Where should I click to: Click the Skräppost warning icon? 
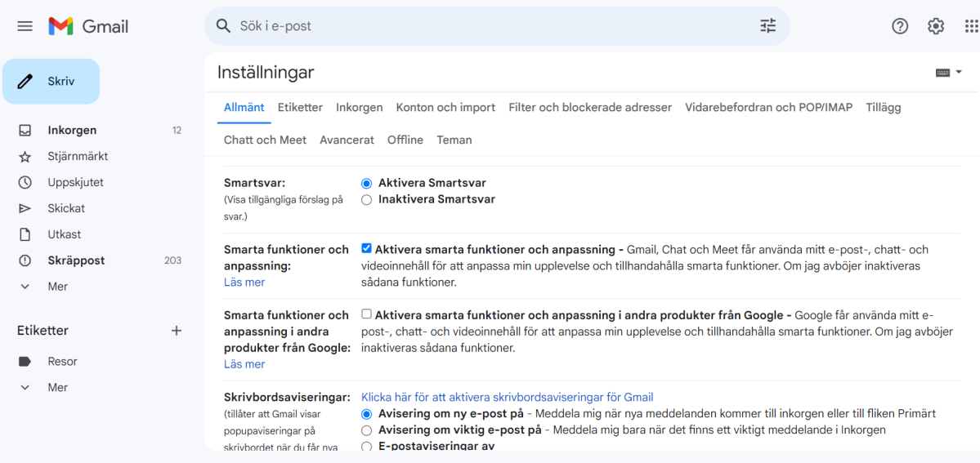25,260
